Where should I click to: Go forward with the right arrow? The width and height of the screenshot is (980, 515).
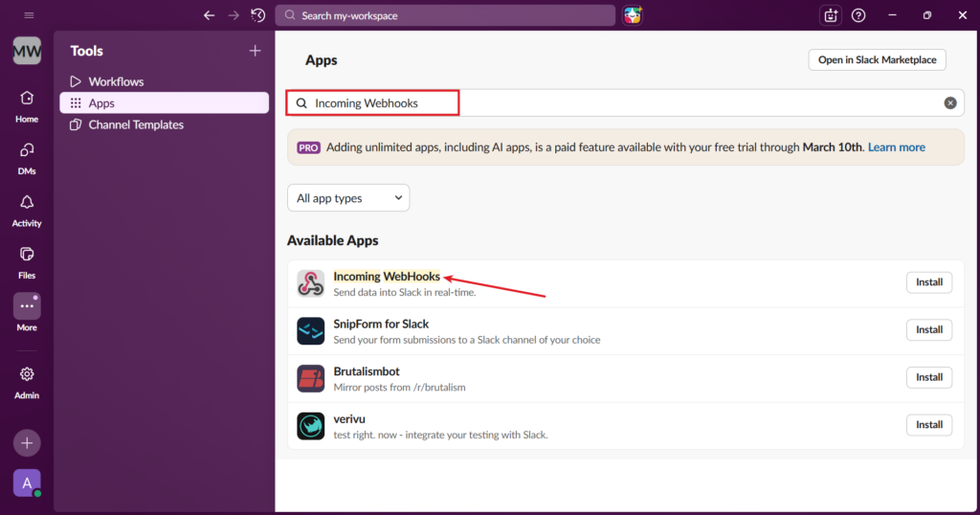pos(234,15)
